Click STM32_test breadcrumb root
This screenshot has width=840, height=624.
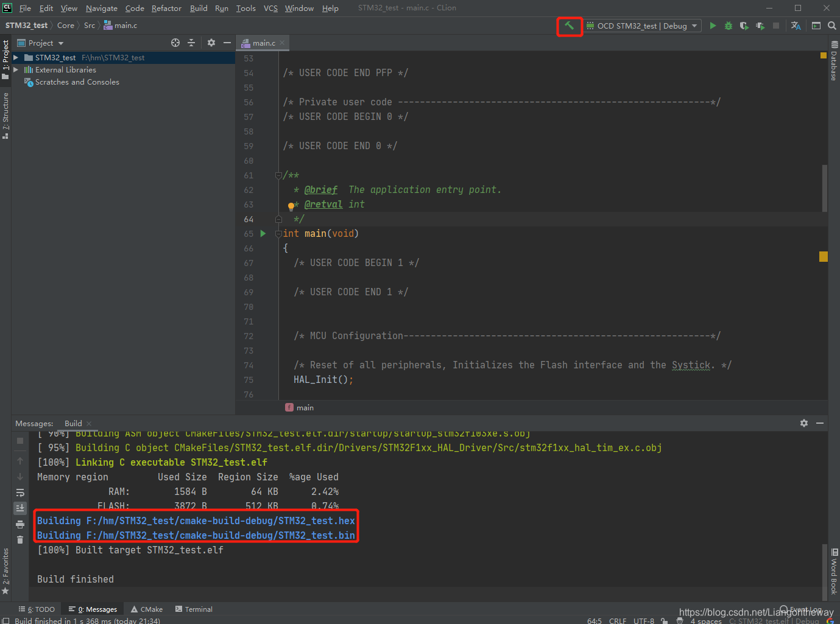[26, 26]
